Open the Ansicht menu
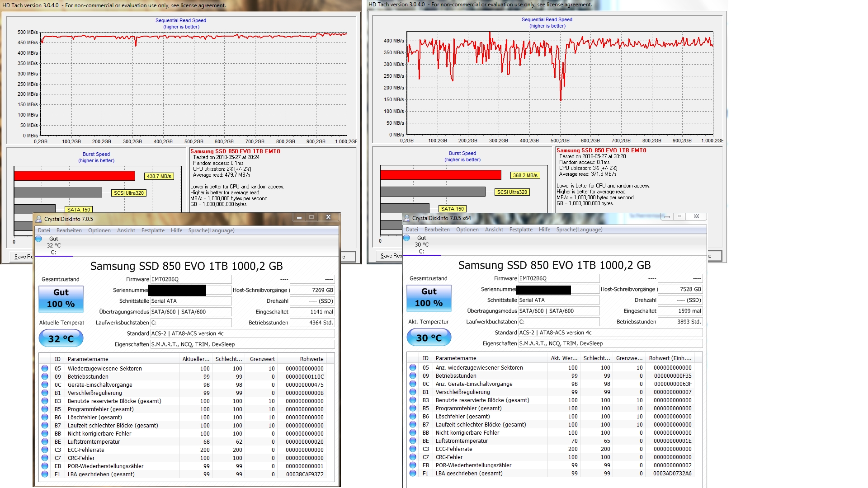 pos(126,230)
